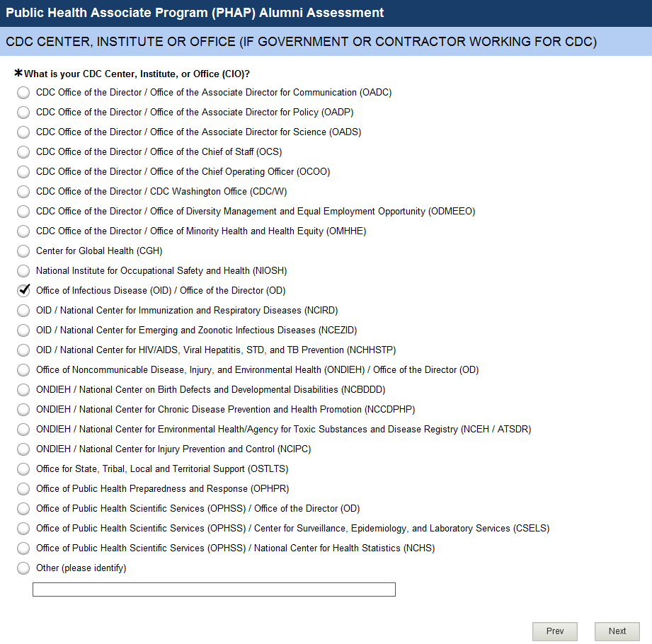Pick the OPHSS / CSELS surveillance option

click(23, 529)
